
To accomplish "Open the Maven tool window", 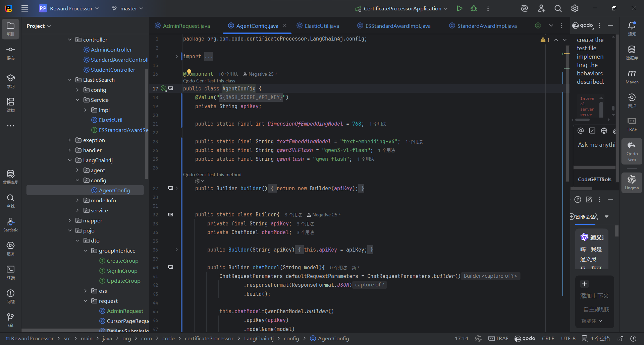I will click(632, 77).
